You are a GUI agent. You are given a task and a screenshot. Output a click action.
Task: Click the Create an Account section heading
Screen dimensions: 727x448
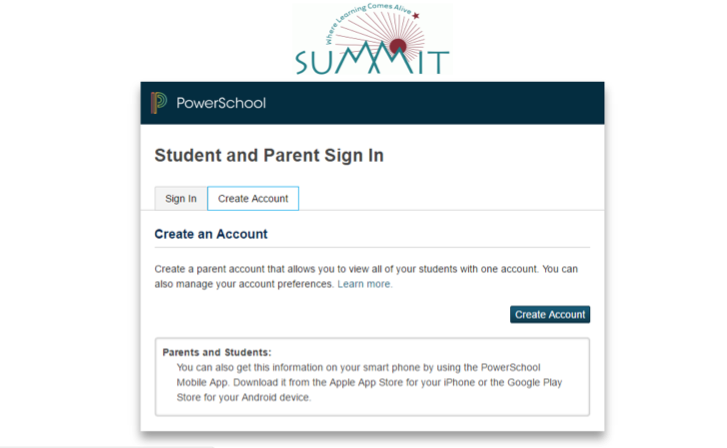tap(211, 234)
